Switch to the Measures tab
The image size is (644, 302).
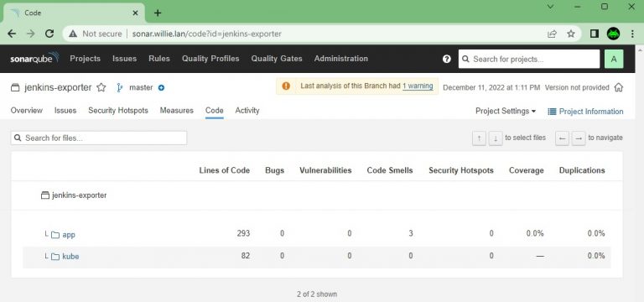click(177, 110)
